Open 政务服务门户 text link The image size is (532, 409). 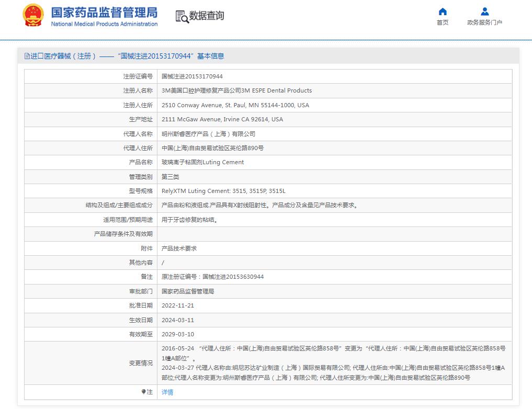pos(484,22)
